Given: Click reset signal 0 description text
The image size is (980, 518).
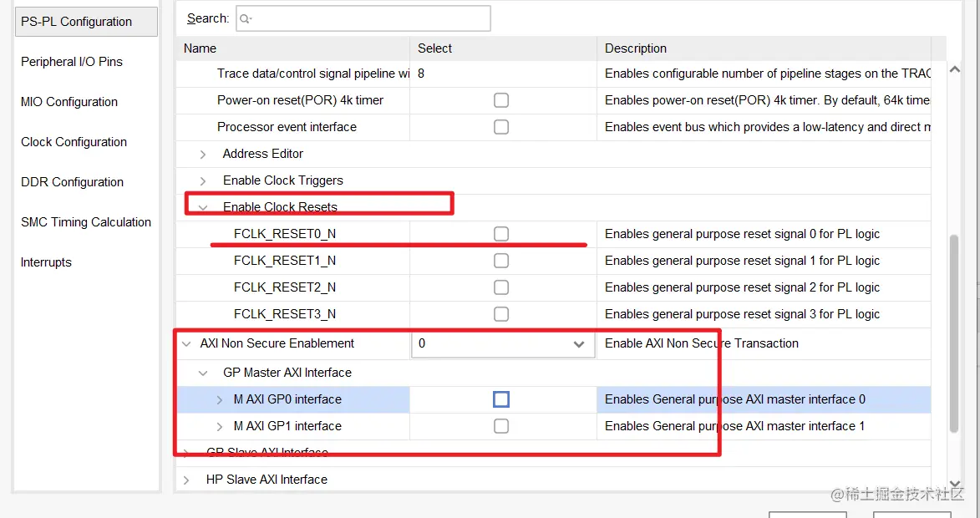Looking at the screenshot, I should point(742,234).
